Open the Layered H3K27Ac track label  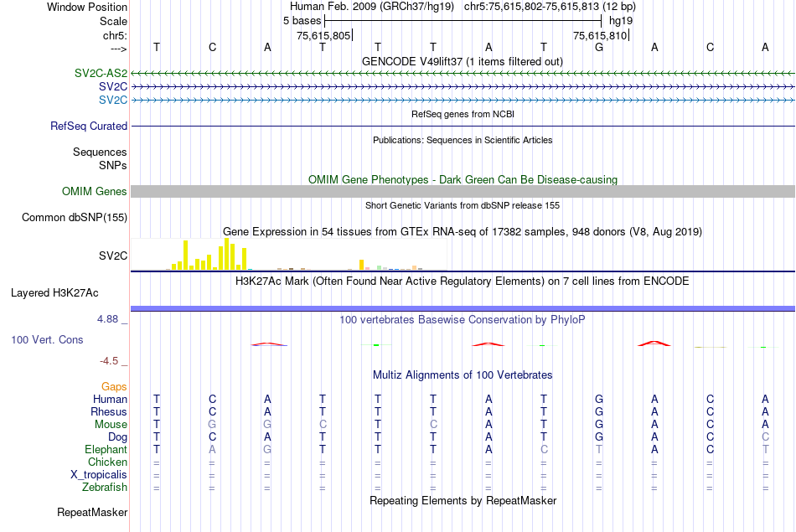coord(54,293)
